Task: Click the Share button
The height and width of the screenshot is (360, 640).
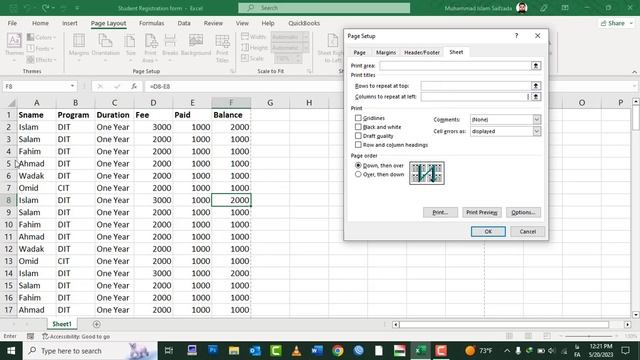Action: (x=616, y=23)
